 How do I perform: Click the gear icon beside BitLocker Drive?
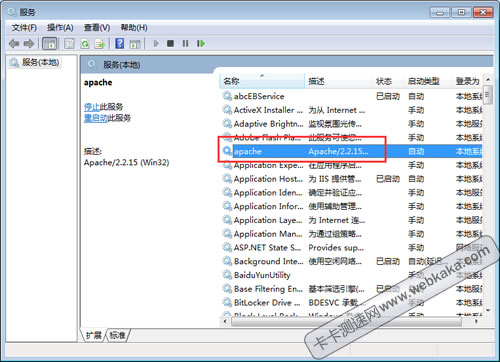[227, 303]
